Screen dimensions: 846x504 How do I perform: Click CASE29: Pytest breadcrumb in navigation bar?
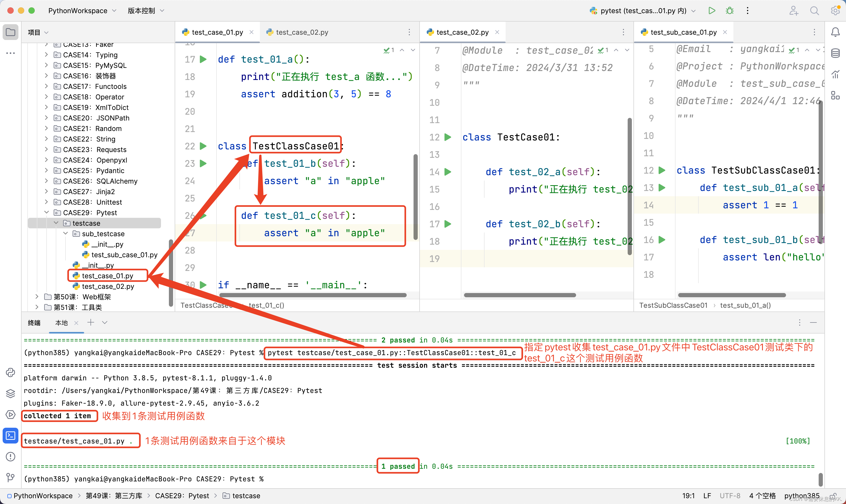(x=182, y=496)
